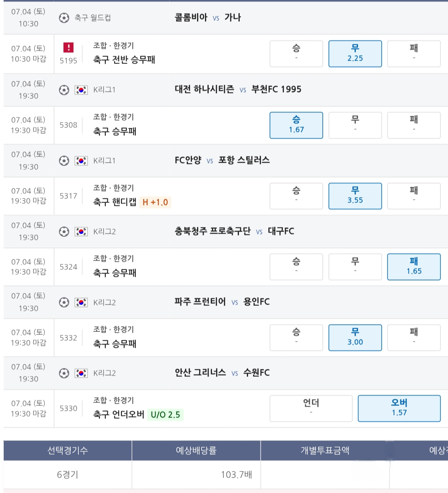Toggle 패 1.65 pick for match 5324
The image size is (448, 493).
414,267
